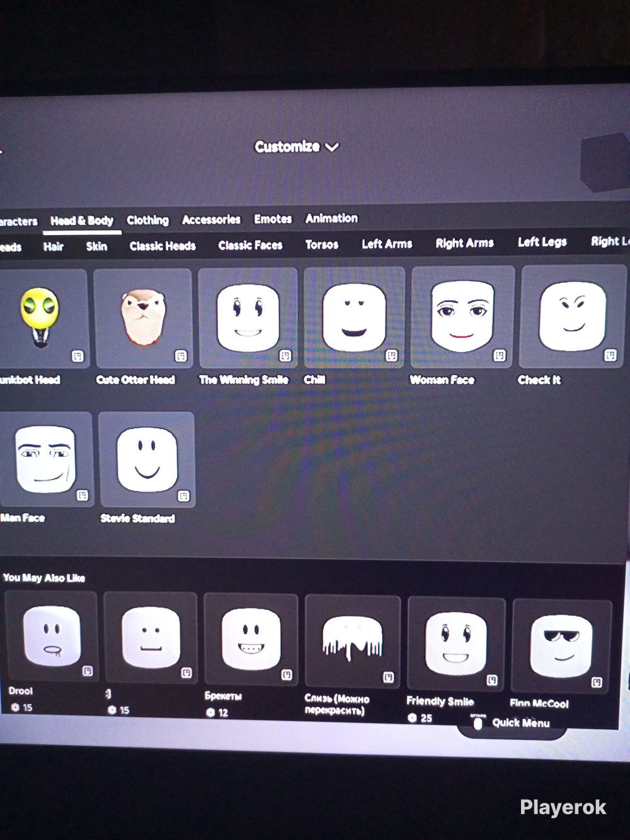Equip the Woman Face

(462, 316)
